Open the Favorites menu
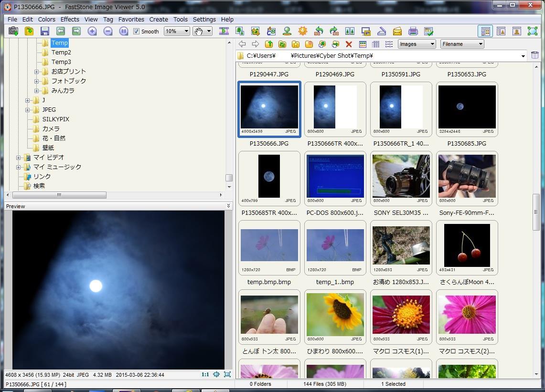Screen dimensions: 545x392 (131, 20)
